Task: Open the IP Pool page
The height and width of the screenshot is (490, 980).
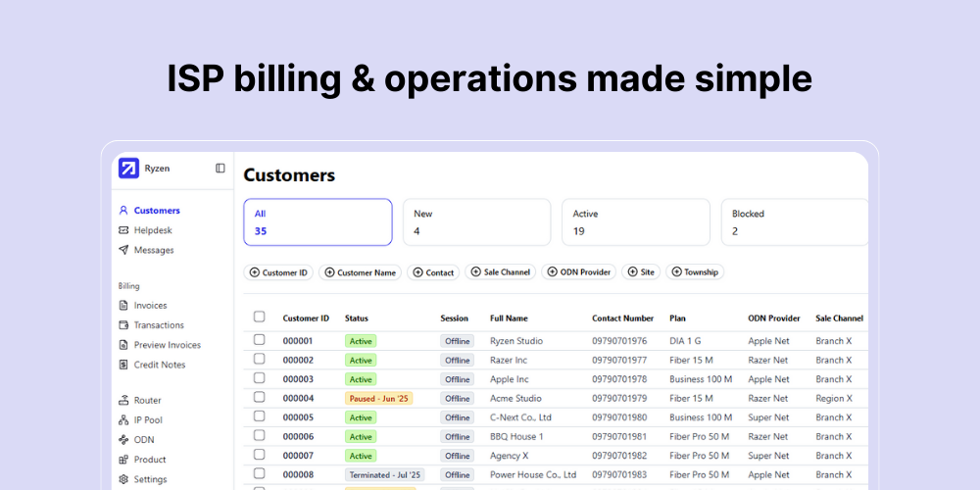Action: 148,420
